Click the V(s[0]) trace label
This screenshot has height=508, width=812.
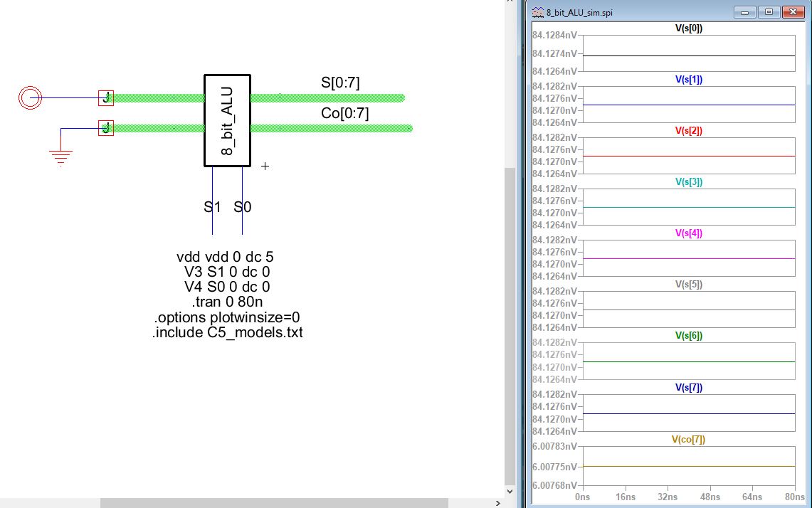click(688, 28)
